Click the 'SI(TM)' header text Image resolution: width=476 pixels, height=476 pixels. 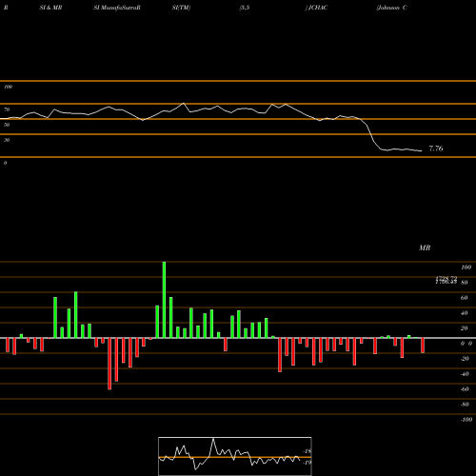point(181,8)
